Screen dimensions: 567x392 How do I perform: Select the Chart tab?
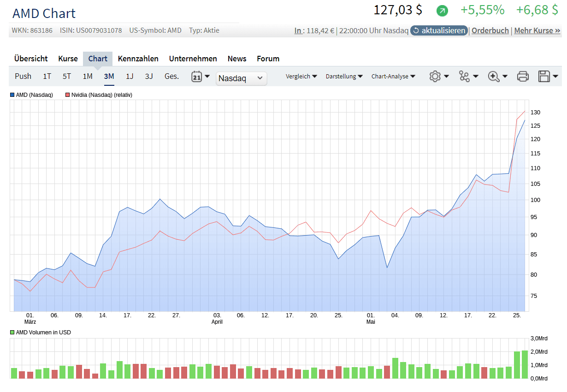click(x=98, y=59)
